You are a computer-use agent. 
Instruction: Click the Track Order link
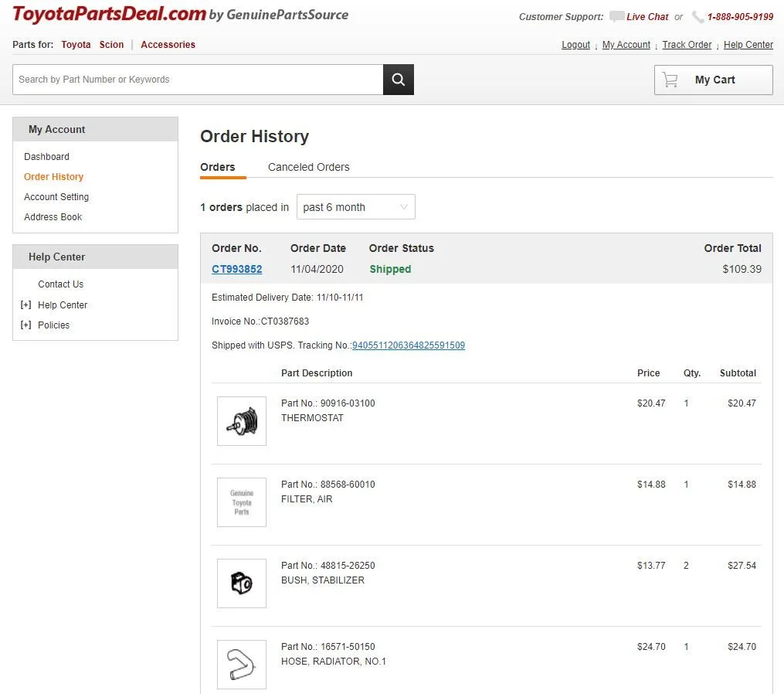click(x=687, y=45)
